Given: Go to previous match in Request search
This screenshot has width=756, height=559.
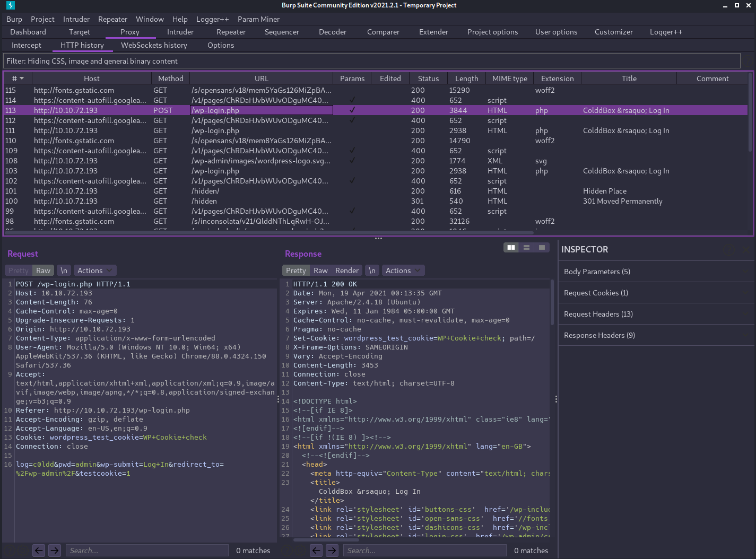Looking at the screenshot, I should tap(39, 551).
